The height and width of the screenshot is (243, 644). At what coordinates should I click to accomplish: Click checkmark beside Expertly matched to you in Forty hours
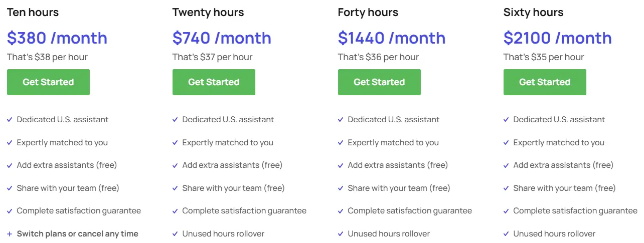point(341,143)
